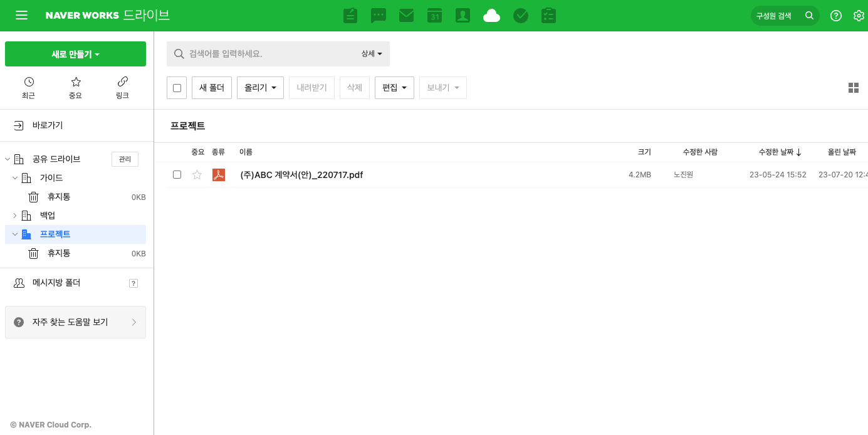This screenshot has width=868, height=435.
Task: Click the 관리 button beside 공유 드라이브
Action: point(125,159)
